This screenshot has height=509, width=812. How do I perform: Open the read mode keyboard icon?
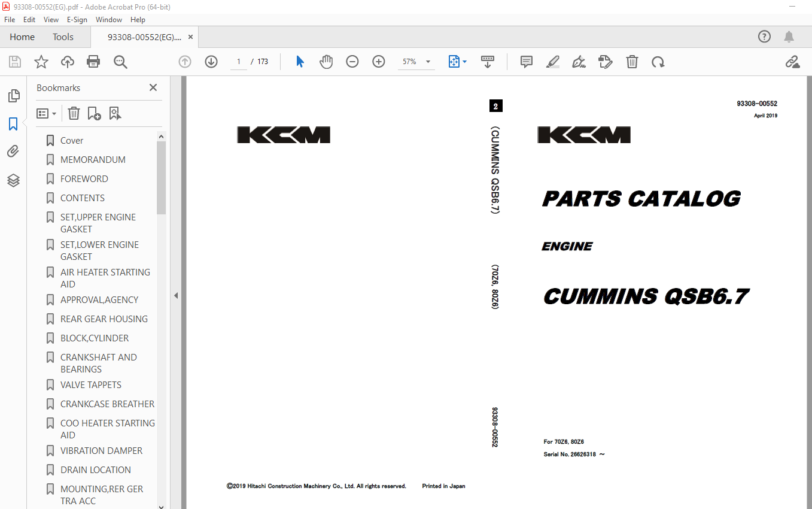[x=488, y=62]
